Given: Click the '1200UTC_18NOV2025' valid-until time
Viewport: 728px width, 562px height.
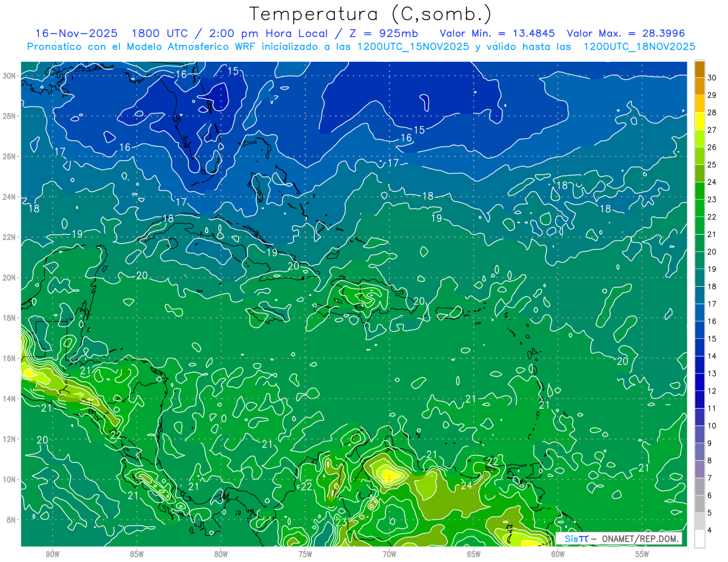Looking at the screenshot, I should click(x=639, y=47).
